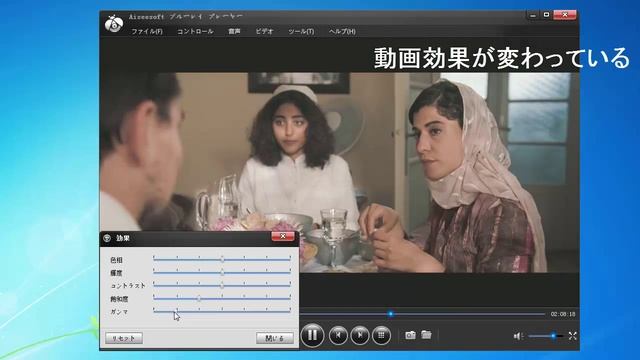Screen dimensions: 640x360
Task: Adjust the volume slider
Action: tap(546, 336)
